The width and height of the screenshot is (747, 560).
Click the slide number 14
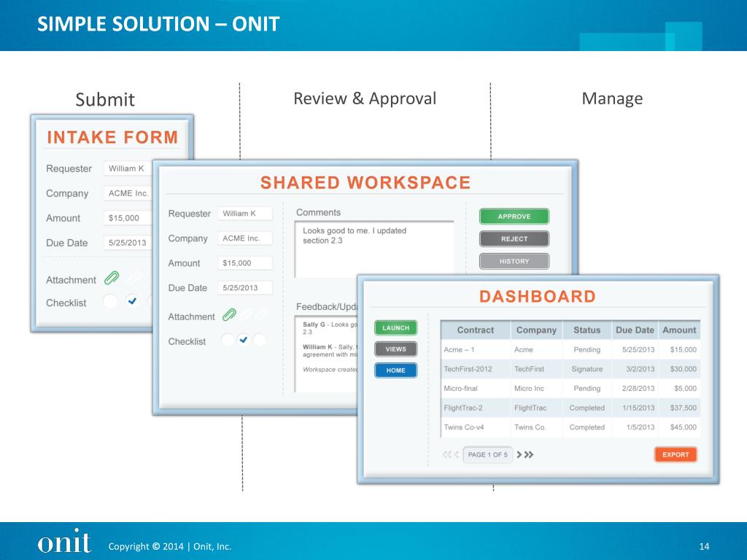click(704, 547)
